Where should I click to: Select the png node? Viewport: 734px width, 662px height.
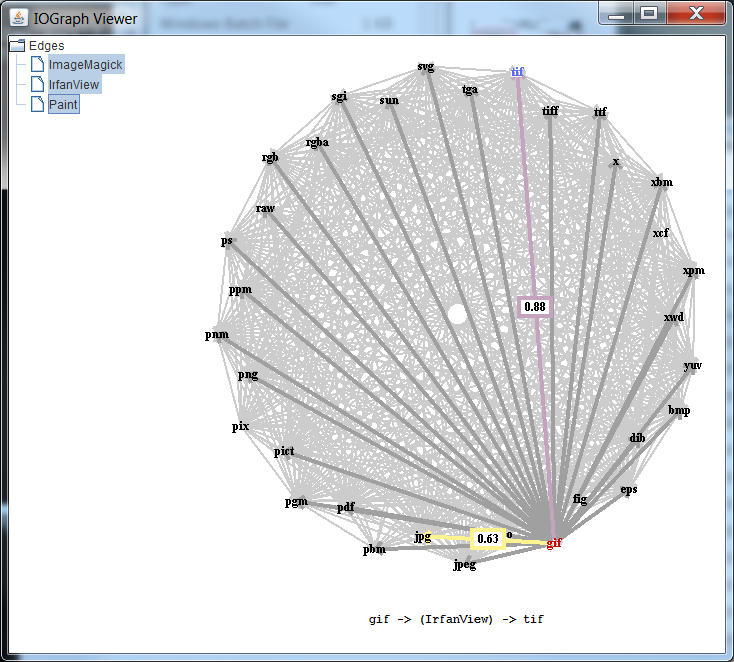pyautogui.click(x=248, y=375)
